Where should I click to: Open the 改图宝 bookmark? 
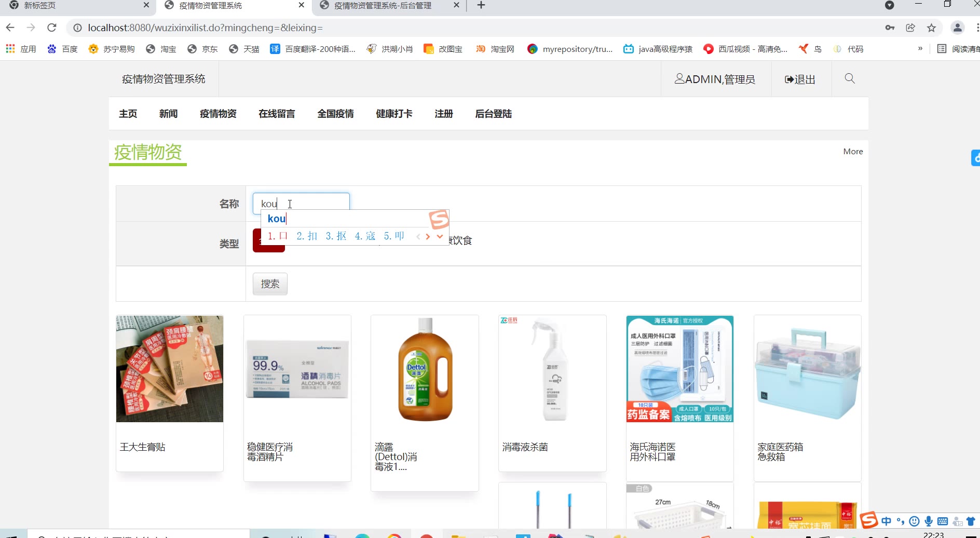[443, 49]
